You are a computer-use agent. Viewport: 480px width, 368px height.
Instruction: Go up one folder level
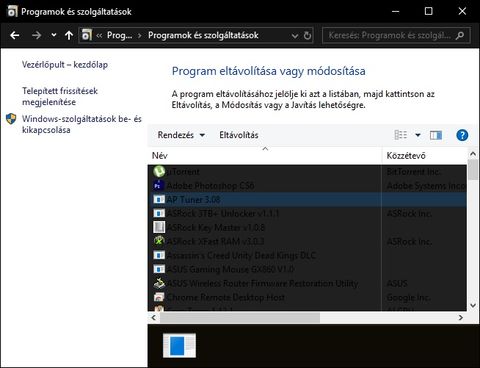69,35
